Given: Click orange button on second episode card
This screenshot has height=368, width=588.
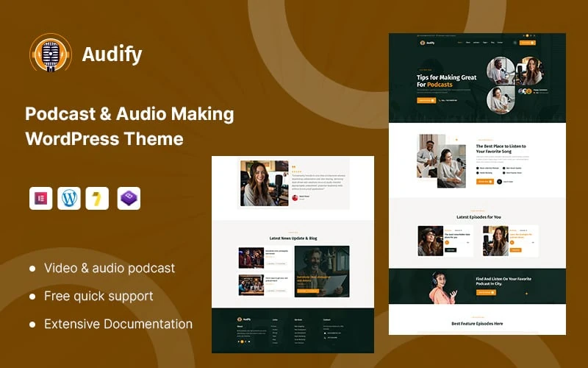Looking at the screenshot, I should (516, 250).
